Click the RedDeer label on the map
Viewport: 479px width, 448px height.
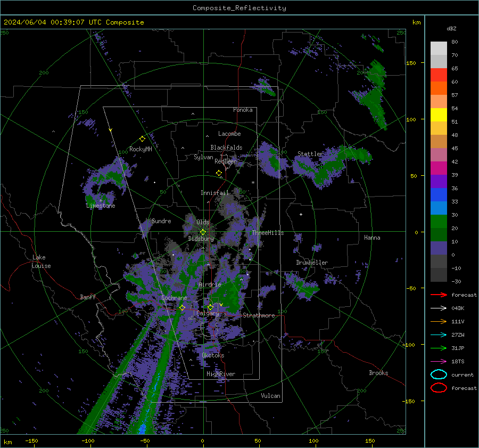[226, 161]
